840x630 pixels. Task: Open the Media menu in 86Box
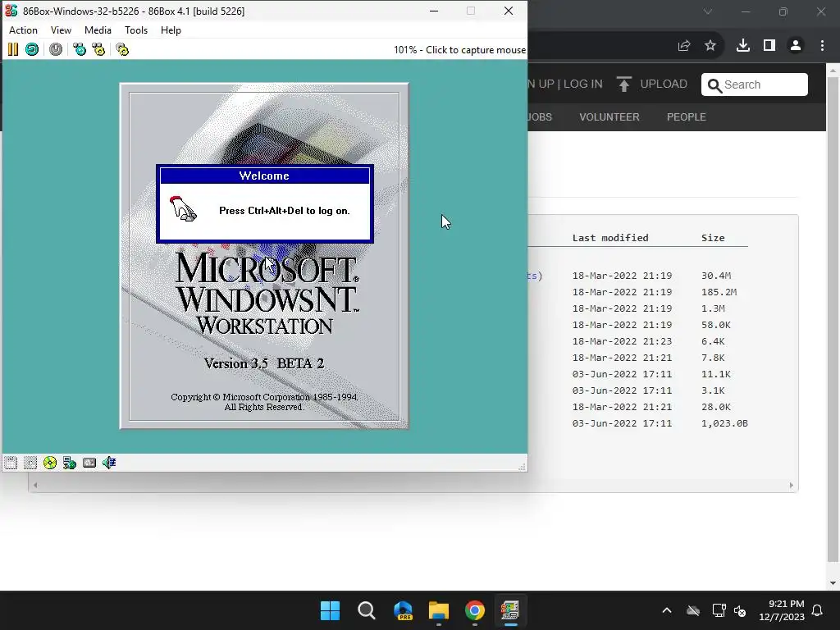98,30
